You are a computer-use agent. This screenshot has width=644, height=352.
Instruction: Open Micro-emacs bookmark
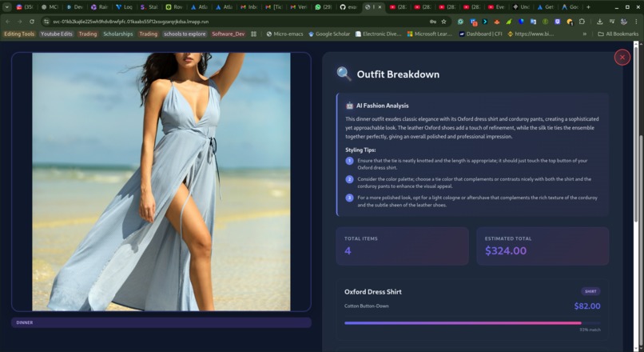tap(284, 34)
